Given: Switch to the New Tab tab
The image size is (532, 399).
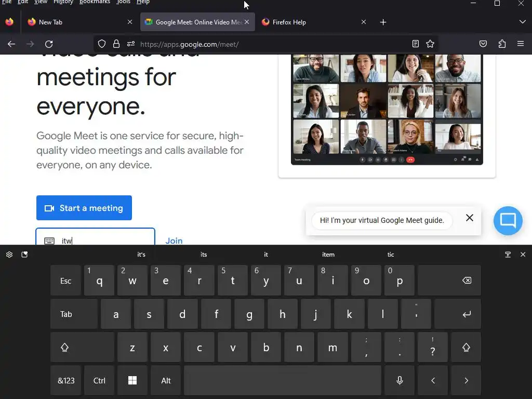Looking at the screenshot, I should pyautogui.click(x=79, y=22).
